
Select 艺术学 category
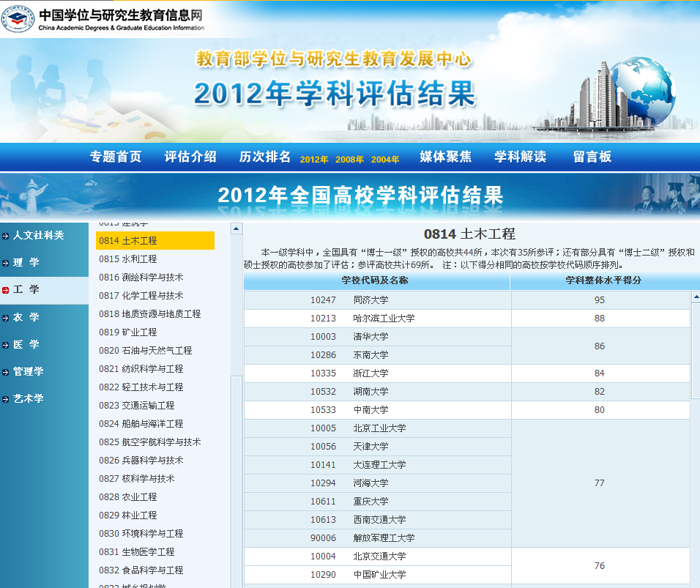click(x=29, y=398)
